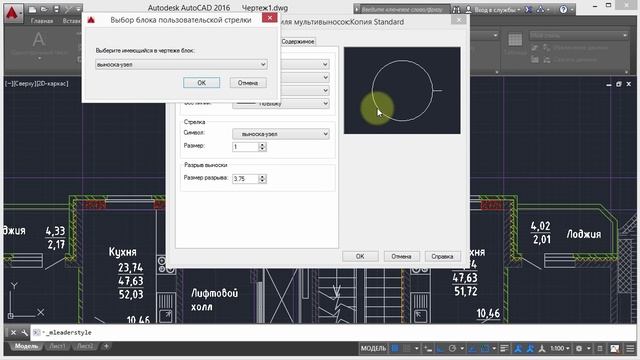Open the выноска-узел block dropdown in front dialog

pos(181,64)
